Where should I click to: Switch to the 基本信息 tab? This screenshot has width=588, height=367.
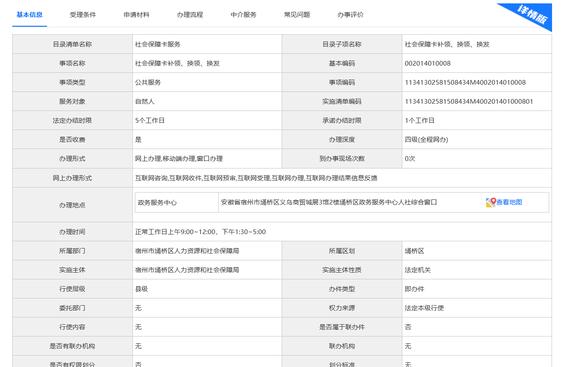click(x=30, y=15)
